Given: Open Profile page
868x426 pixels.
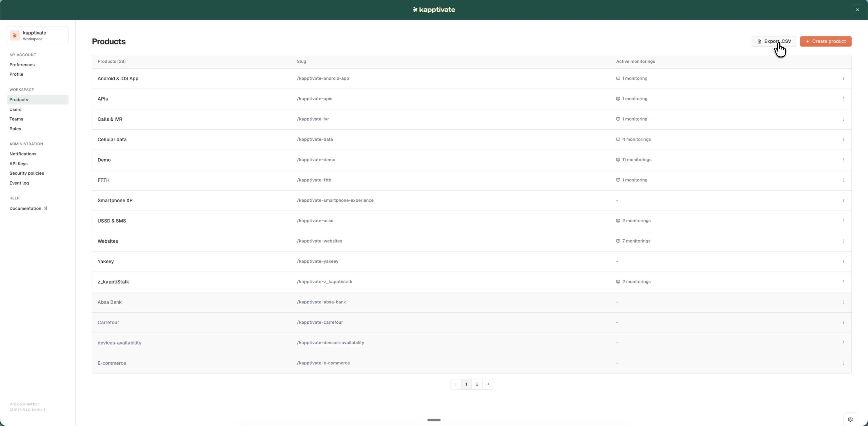Looking at the screenshot, I should pyautogui.click(x=16, y=74).
